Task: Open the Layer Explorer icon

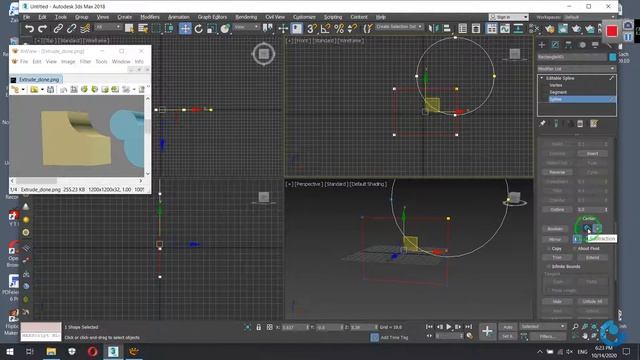Action: [x=476, y=28]
